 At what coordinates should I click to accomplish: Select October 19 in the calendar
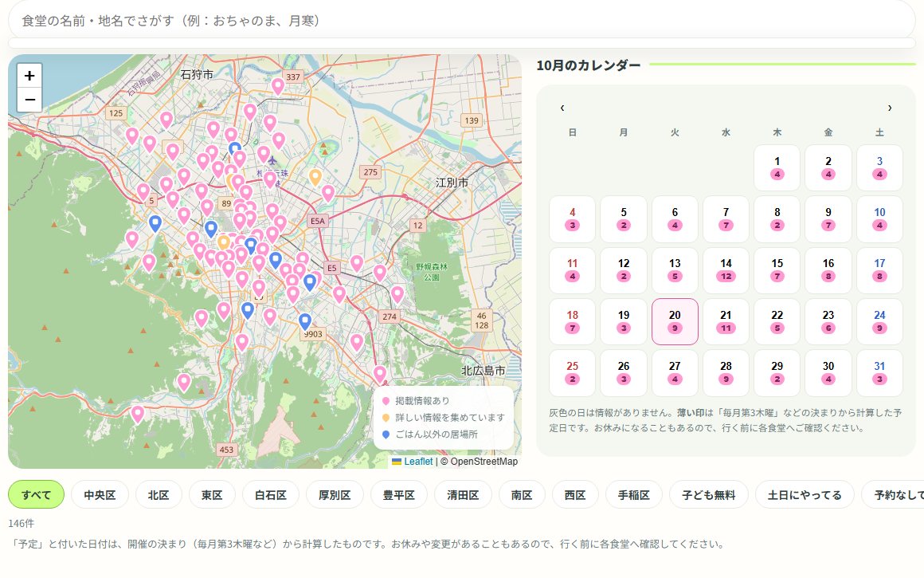point(624,321)
